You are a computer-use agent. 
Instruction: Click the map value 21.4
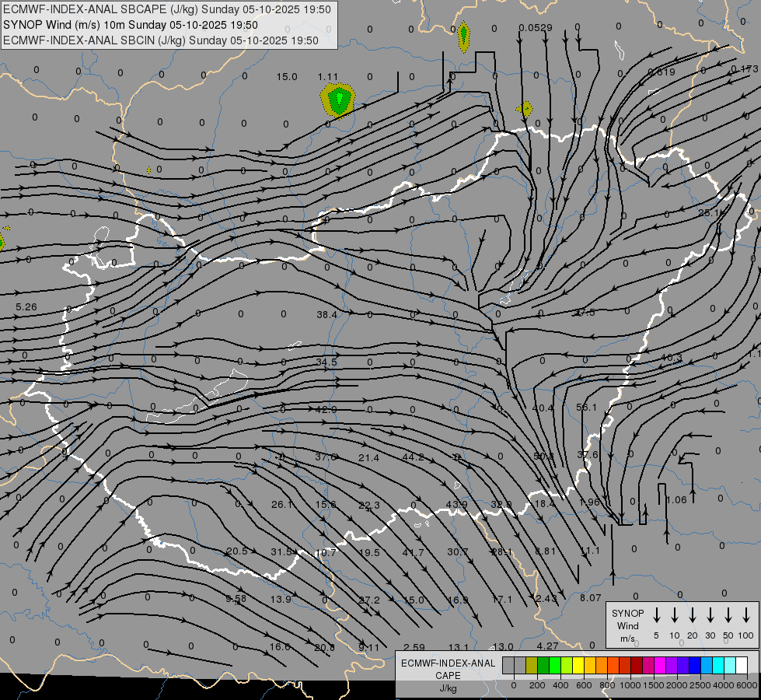coord(369,457)
